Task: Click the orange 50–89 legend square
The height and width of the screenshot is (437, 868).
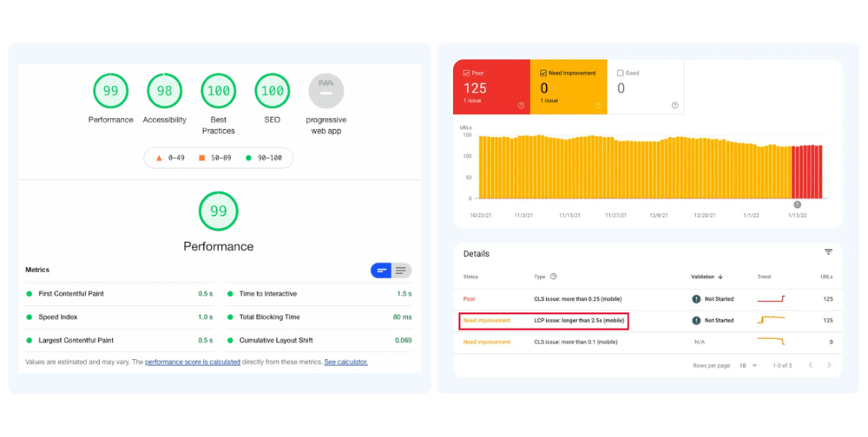Action: click(x=202, y=158)
